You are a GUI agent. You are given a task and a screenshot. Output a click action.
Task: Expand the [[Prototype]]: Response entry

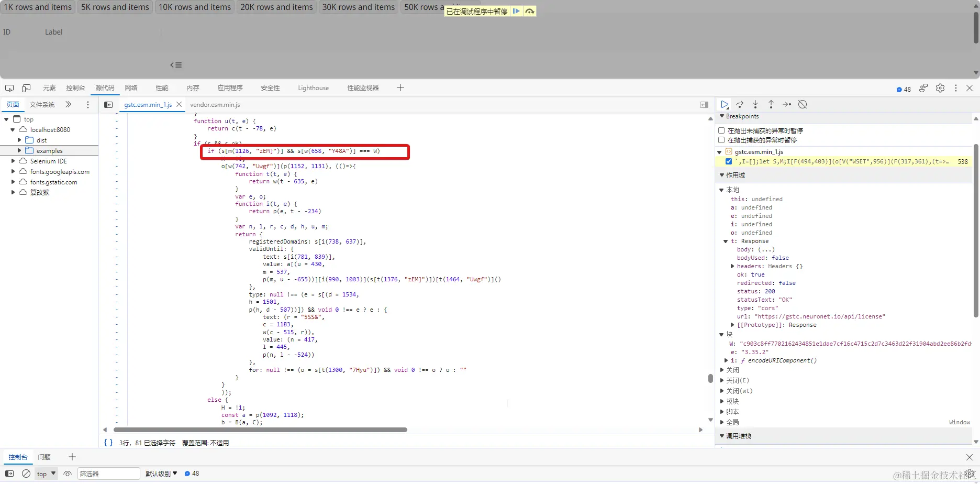point(732,325)
